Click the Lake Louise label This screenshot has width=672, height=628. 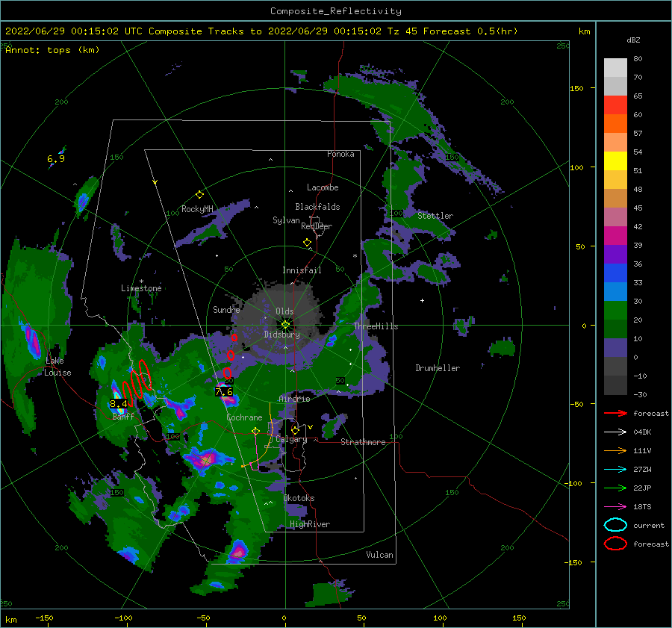[57, 367]
